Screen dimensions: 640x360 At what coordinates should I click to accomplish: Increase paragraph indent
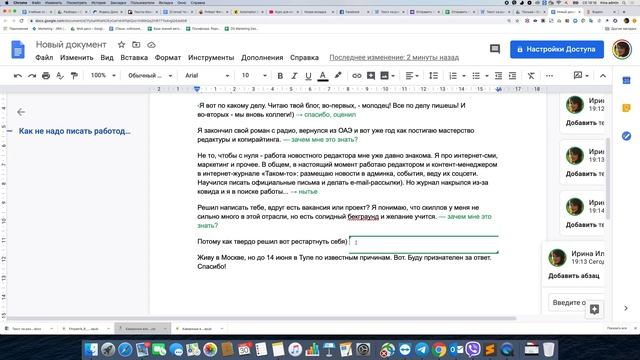pyautogui.click(x=512, y=76)
